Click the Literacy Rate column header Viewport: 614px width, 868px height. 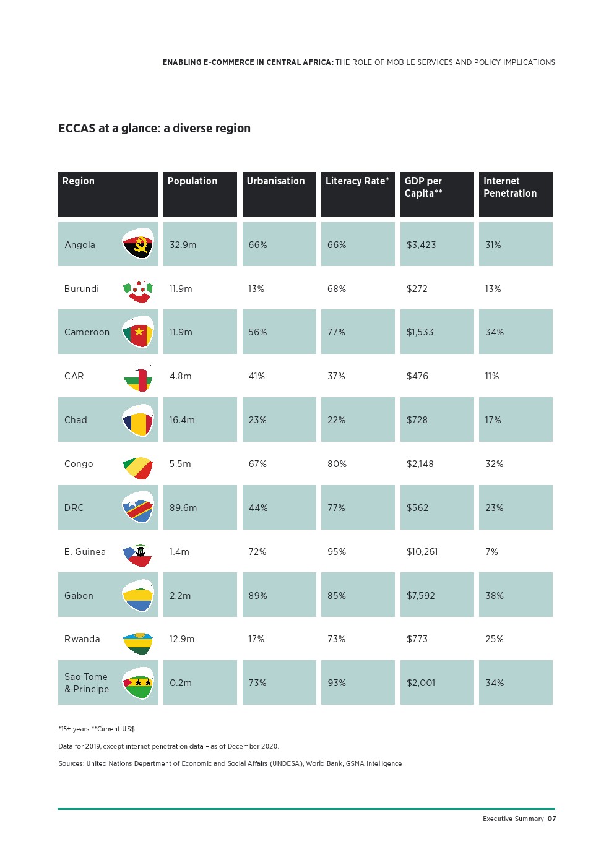(358, 194)
